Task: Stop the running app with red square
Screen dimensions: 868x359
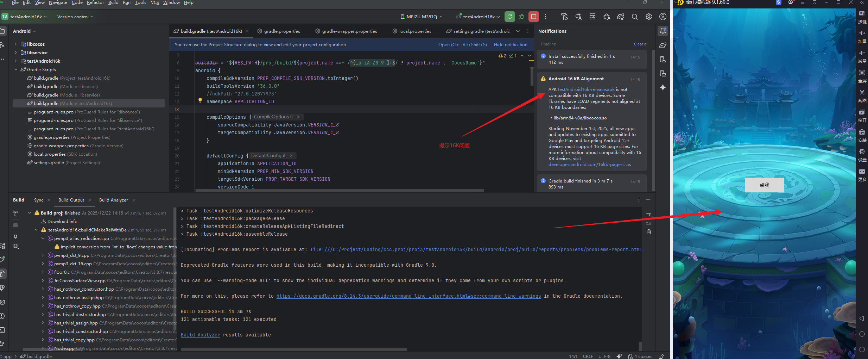Action: [x=533, y=17]
